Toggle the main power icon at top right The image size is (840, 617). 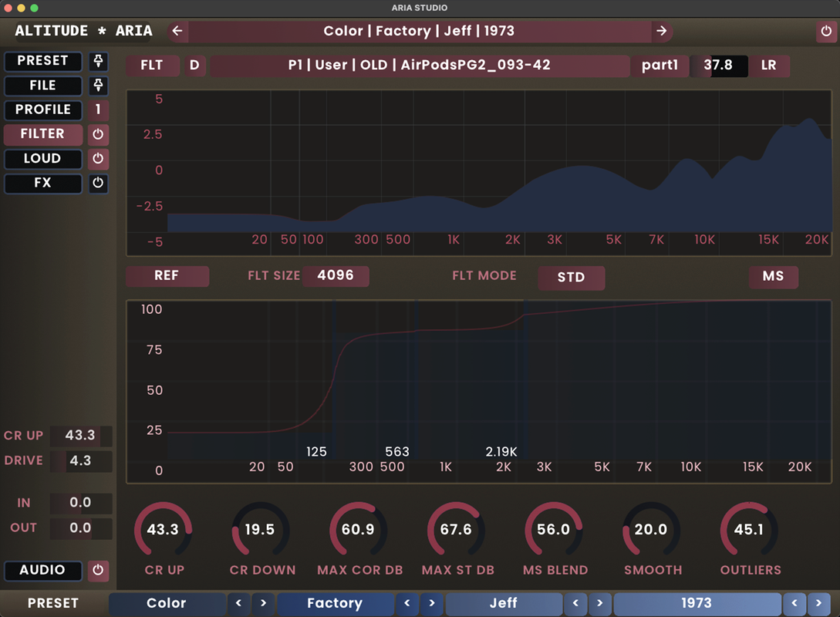tap(826, 31)
